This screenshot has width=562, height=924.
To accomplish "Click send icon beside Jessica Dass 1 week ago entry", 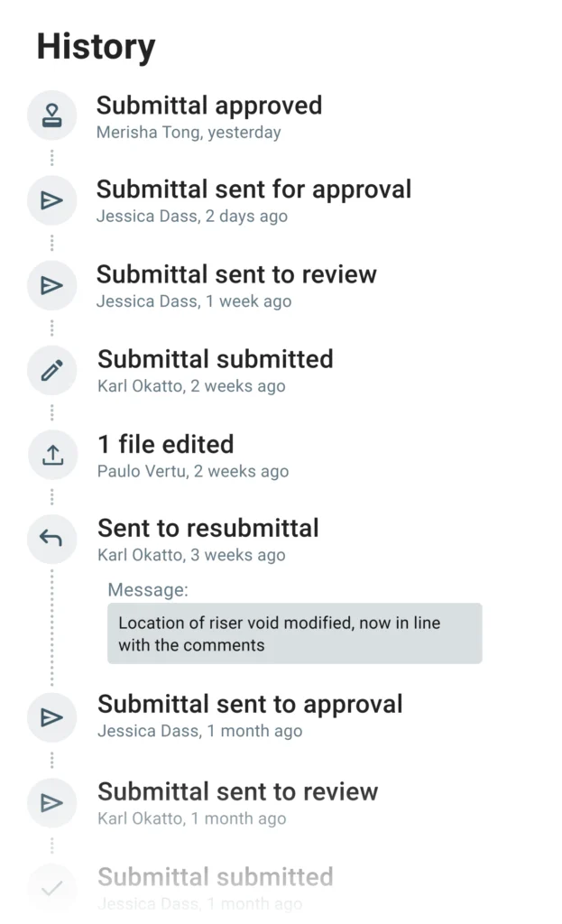I will (x=51, y=286).
